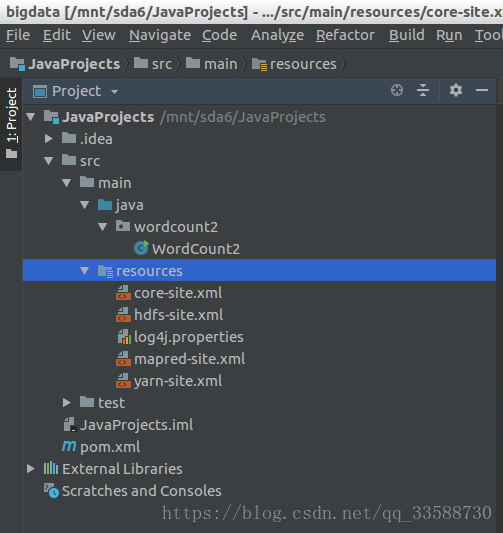Click the WordCount2 class icon
This screenshot has width=503, height=533.
tap(141, 248)
